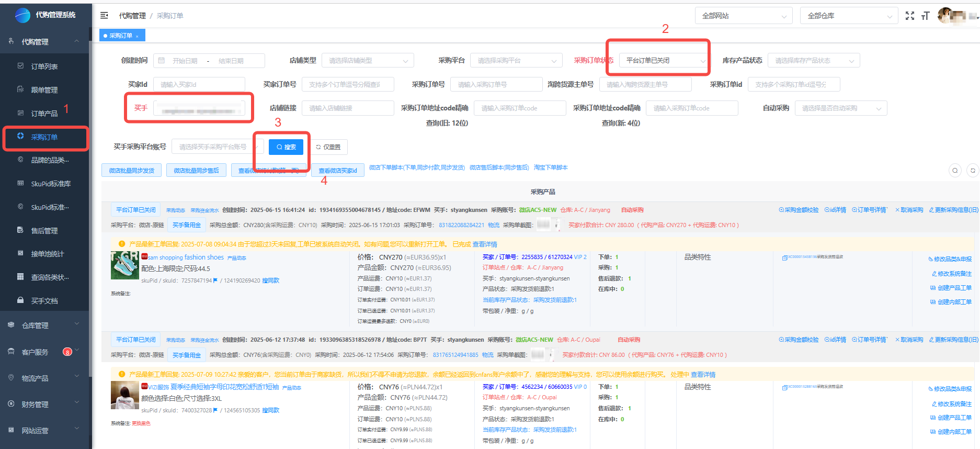Click the round search icon above table

coord(955,171)
